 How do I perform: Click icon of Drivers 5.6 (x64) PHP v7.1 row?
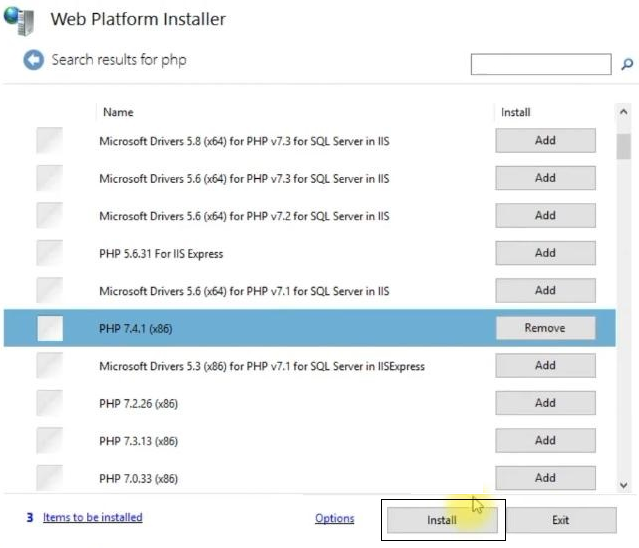tap(50, 291)
